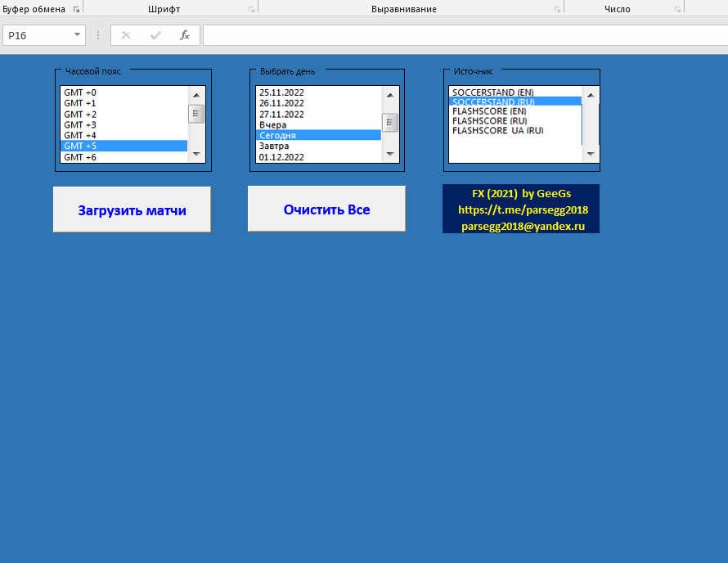Image resolution: width=728 pixels, height=563 pixels.
Task: Select FLASHSCORE UA (RU) source
Action: (515, 131)
